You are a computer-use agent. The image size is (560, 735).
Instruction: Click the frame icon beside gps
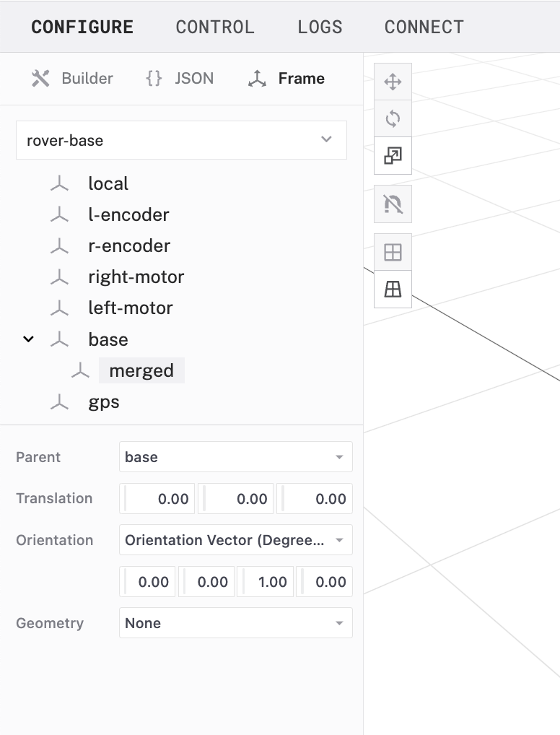(59, 402)
